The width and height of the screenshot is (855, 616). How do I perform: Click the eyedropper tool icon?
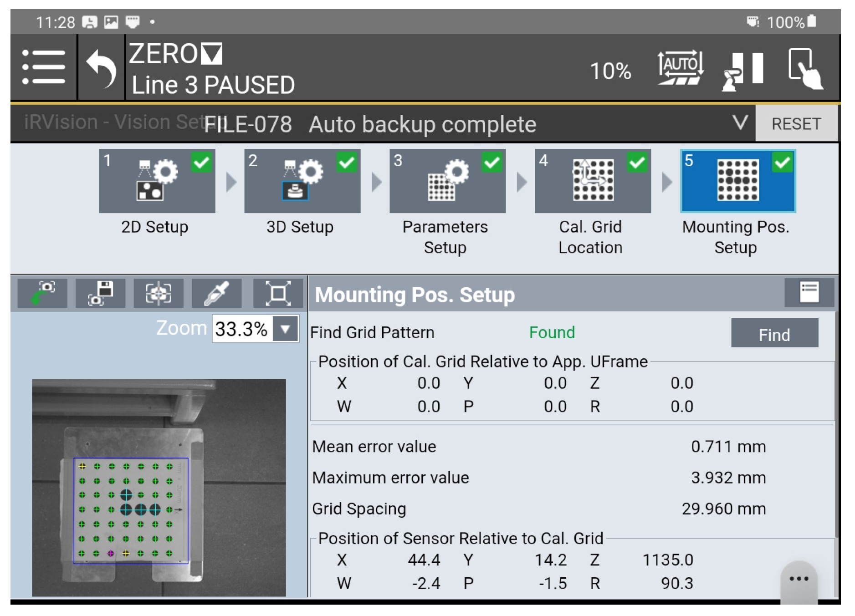(216, 293)
